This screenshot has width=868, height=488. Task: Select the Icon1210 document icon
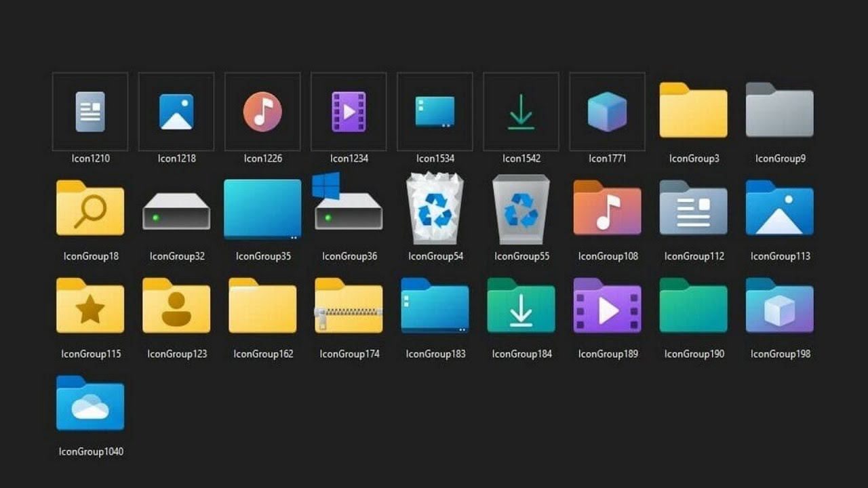point(90,112)
